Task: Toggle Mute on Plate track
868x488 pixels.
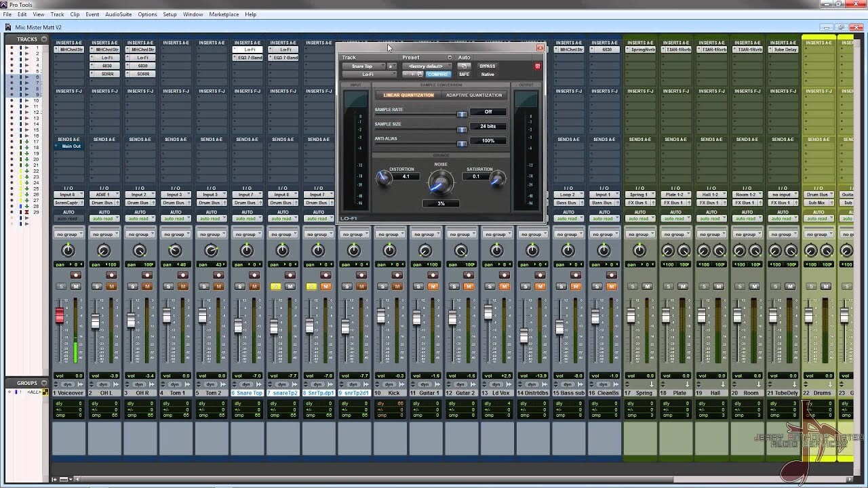Action: 683,287
